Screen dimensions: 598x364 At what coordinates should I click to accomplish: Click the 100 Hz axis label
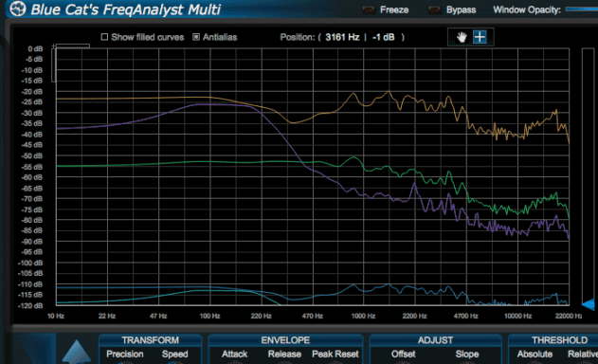point(209,316)
